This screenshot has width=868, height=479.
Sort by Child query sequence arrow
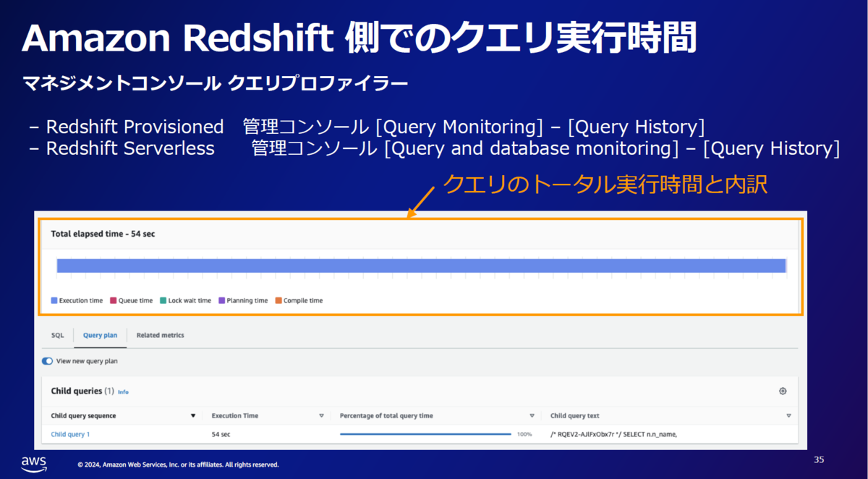click(x=193, y=416)
